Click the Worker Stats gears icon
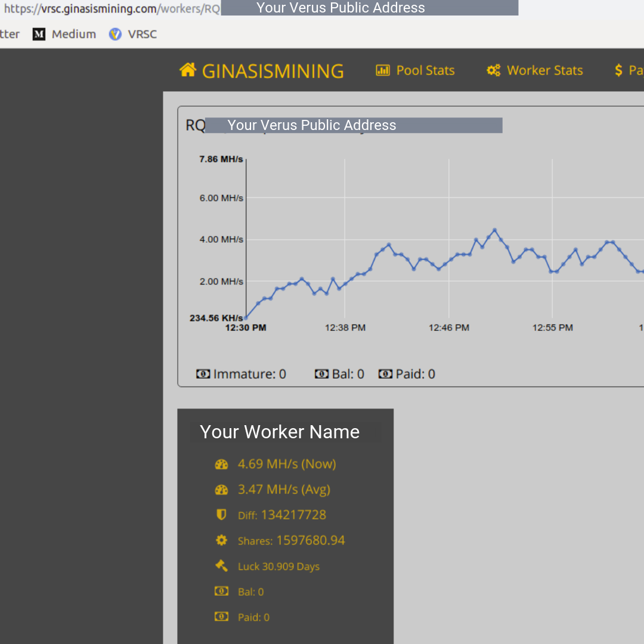 point(494,70)
